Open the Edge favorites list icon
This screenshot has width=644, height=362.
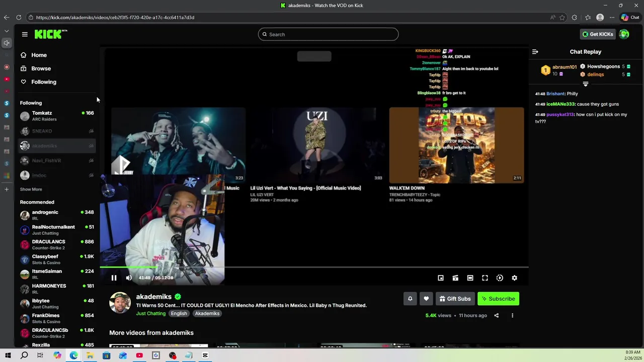click(588, 17)
